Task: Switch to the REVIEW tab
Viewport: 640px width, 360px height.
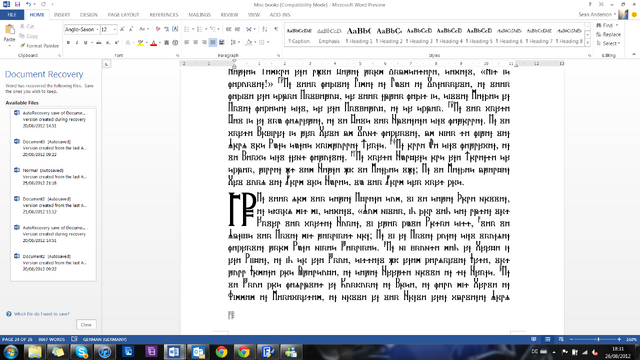Action: click(229, 15)
